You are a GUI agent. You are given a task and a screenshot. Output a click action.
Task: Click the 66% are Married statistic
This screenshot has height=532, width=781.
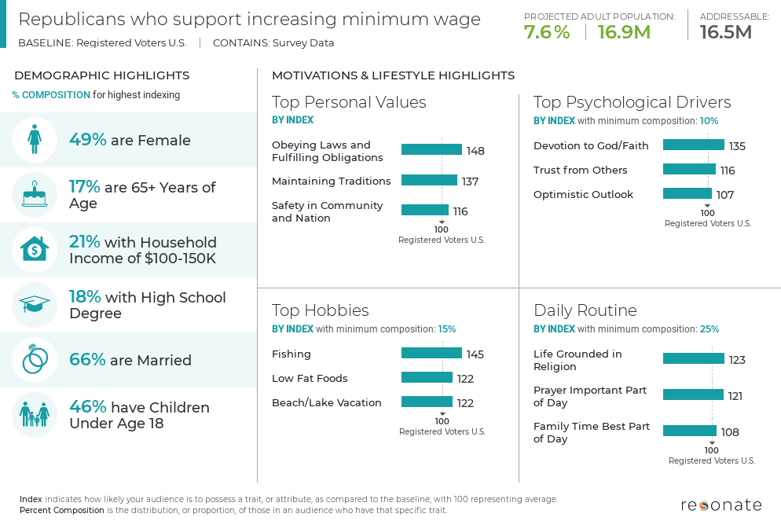(130, 360)
